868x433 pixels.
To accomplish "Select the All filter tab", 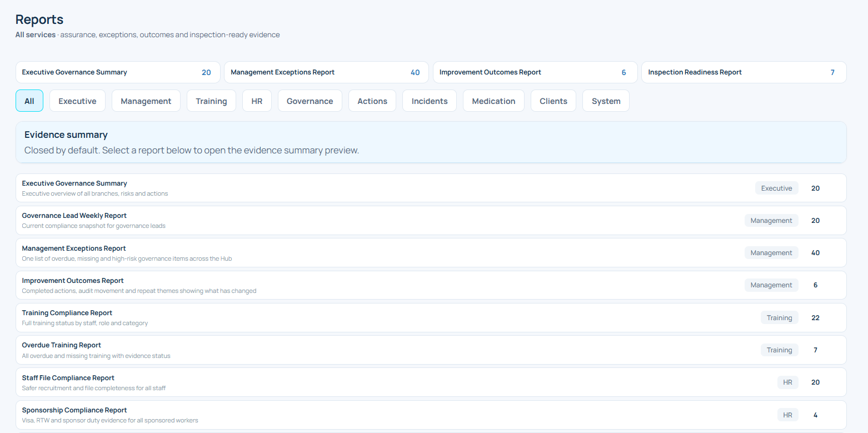I will (29, 101).
